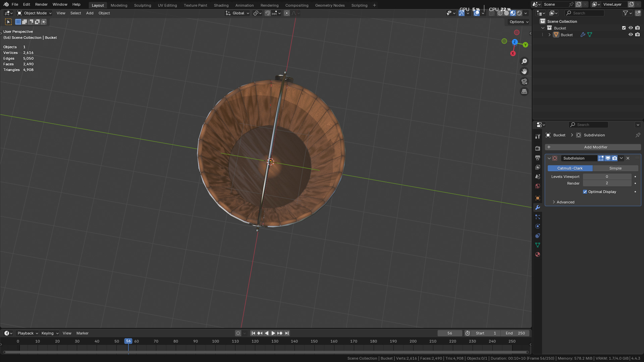This screenshot has height=362, width=644.
Task: Select the Tweak select box tool icon
Action: pyautogui.click(x=8, y=22)
